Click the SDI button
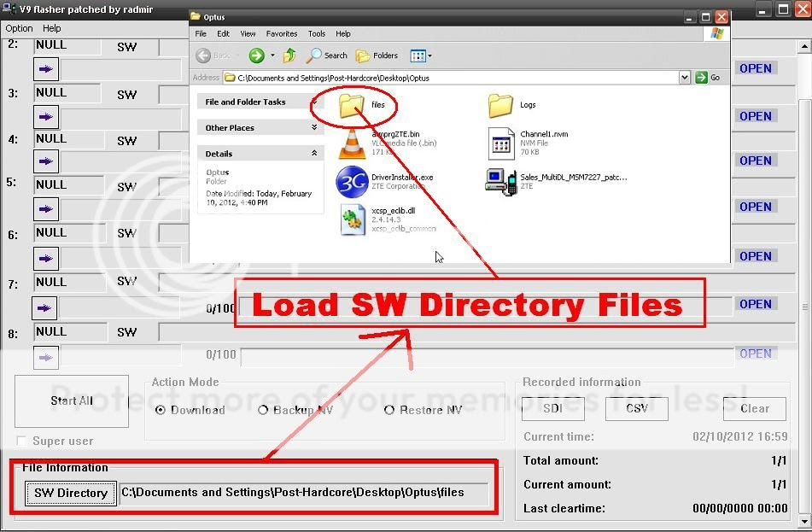This screenshot has width=812, height=532. point(553,409)
